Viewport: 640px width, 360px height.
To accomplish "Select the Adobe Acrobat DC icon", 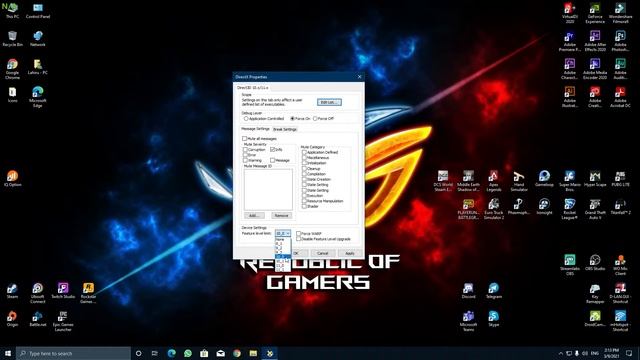I will pyautogui.click(x=620, y=96).
